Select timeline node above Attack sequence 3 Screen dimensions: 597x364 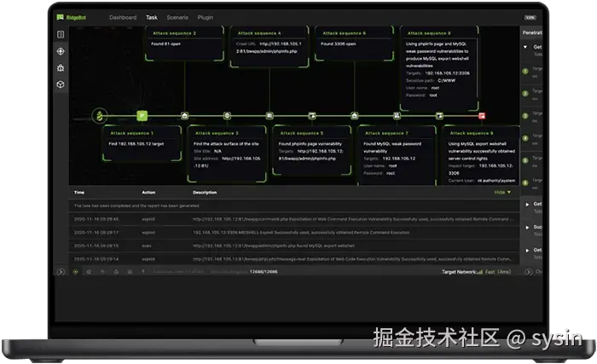click(227, 115)
